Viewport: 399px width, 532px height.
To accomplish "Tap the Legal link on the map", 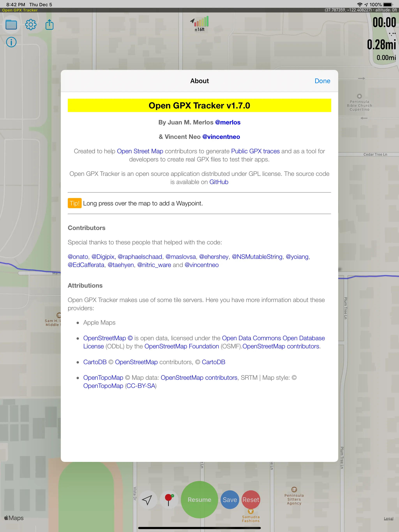I will (x=388, y=519).
